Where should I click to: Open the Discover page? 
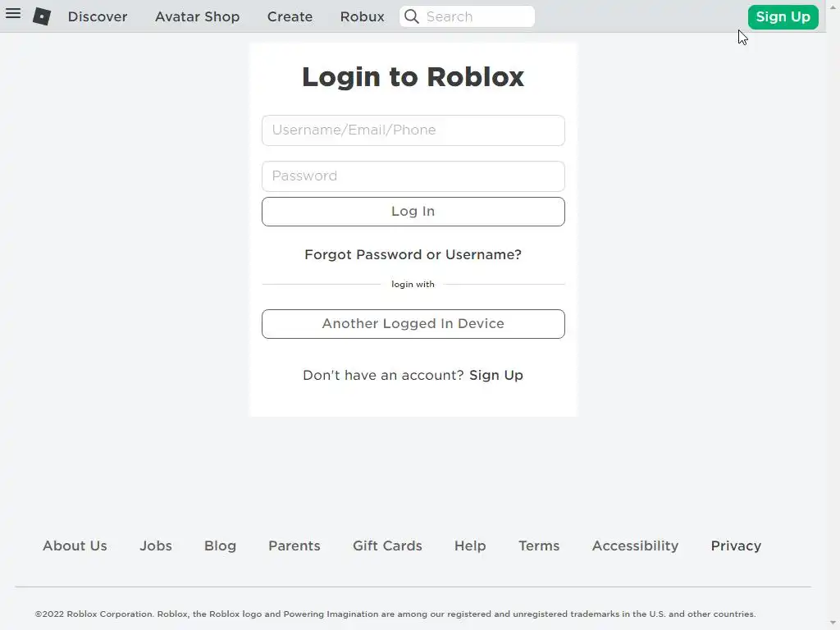click(98, 16)
